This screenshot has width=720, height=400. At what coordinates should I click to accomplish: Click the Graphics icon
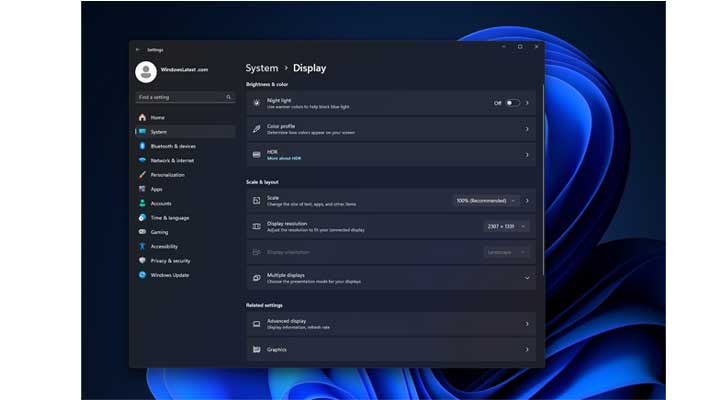click(x=257, y=349)
